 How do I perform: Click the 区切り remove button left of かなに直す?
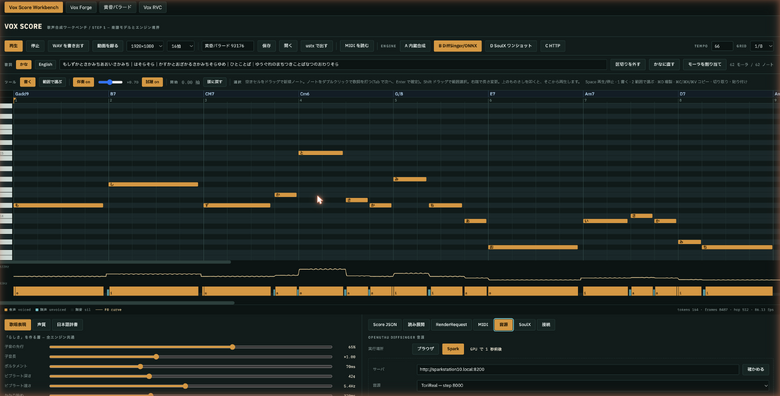click(x=628, y=64)
